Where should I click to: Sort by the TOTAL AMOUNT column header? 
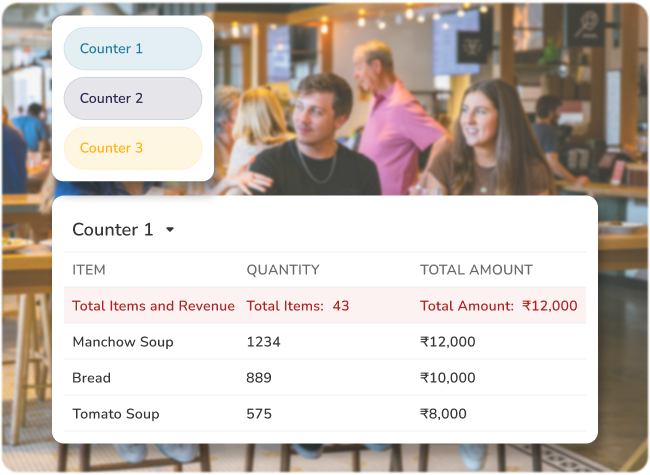click(x=476, y=270)
